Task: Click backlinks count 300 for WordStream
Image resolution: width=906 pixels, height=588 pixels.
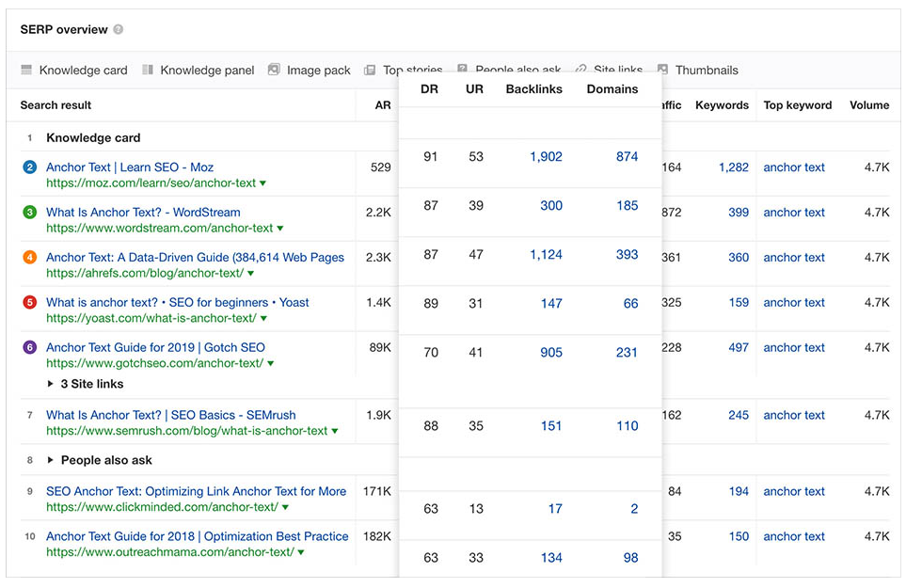Action: coord(551,206)
